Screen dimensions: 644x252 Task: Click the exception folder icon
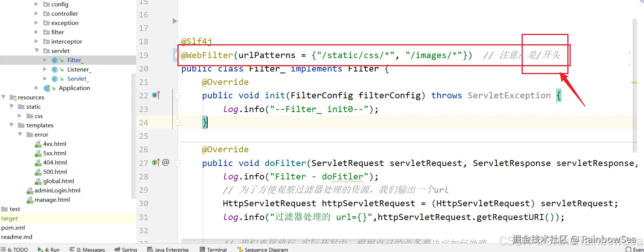(46, 23)
